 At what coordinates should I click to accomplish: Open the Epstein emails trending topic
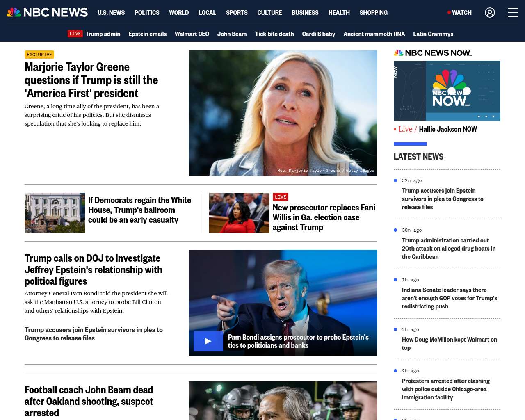point(148,34)
